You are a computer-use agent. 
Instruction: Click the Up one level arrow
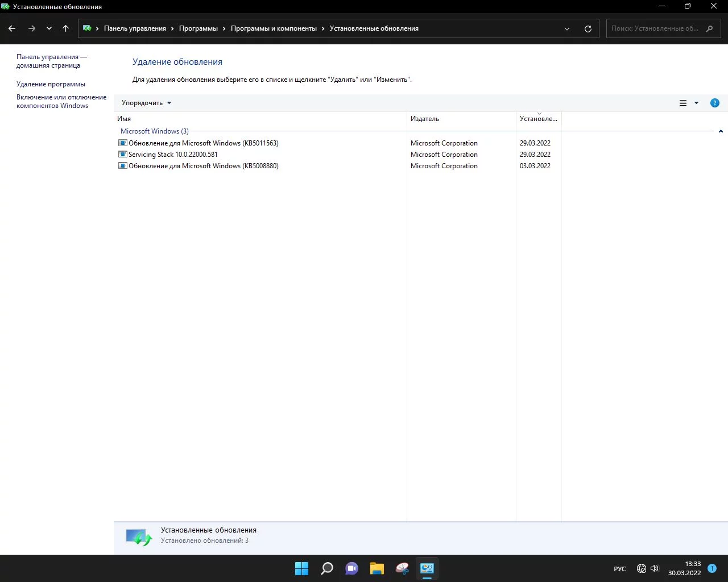[x=65, y=28]
